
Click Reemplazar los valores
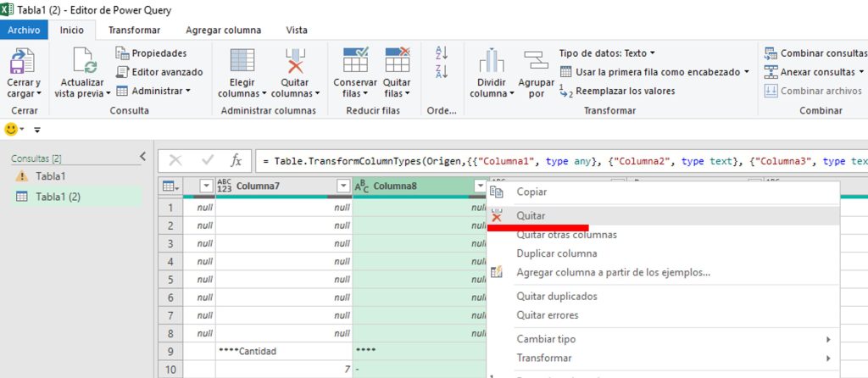pyautogui.click(x=617, y=91)
